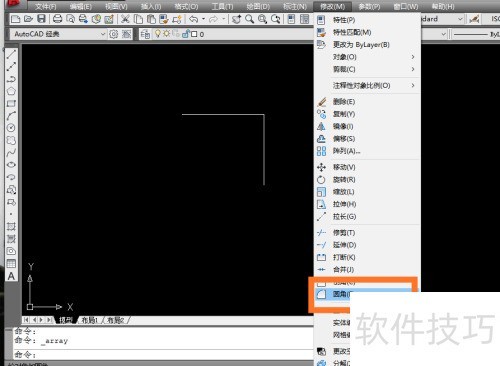Choose 阵列(A)... array entry
Image resolution: width=500 pixels, height=366 pixels.
click(367, 151)
